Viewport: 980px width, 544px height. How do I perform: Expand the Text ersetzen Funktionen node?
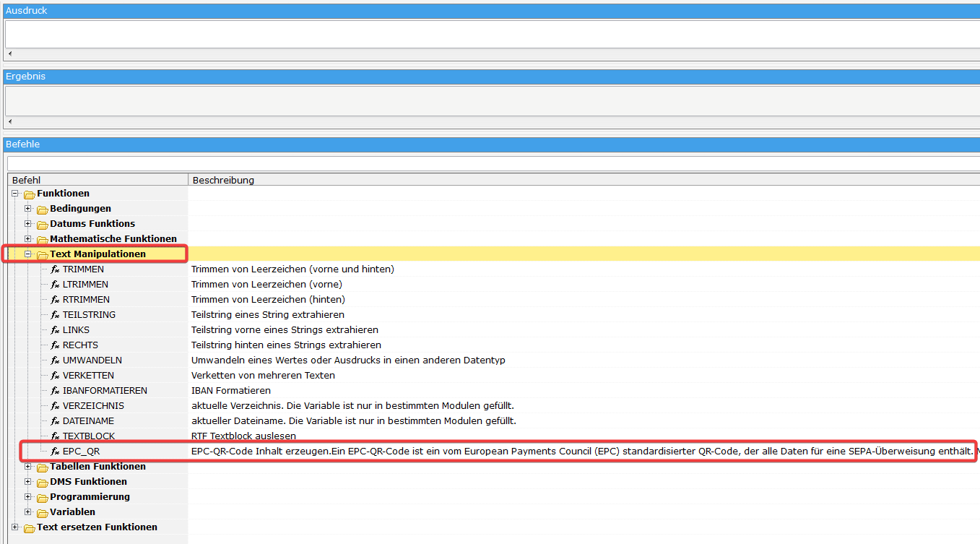coord(15,527)
